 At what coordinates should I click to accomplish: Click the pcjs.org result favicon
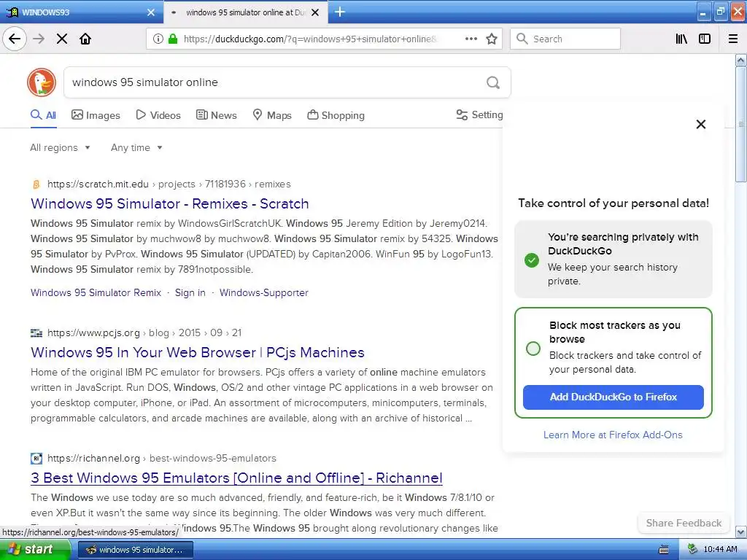[x=36, y=332]
